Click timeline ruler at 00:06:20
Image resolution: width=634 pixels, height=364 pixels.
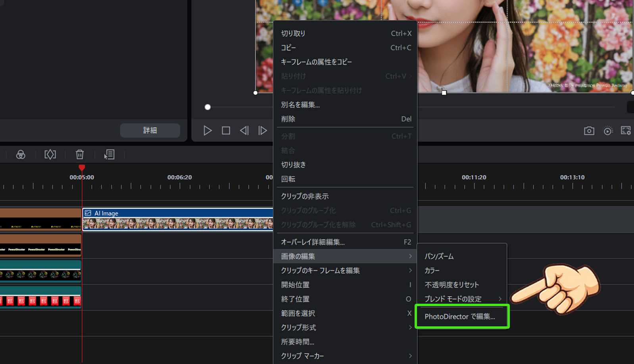[179, 177]
